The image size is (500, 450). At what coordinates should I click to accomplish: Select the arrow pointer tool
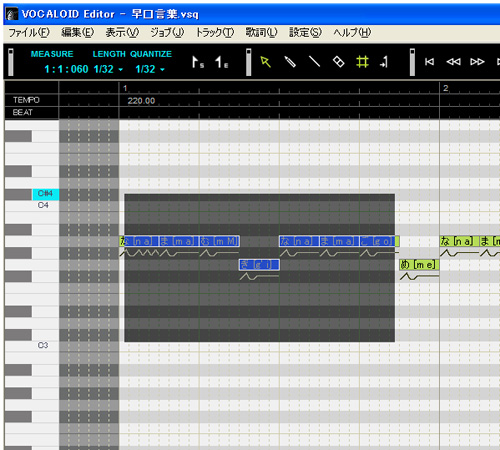pos(265,62)
